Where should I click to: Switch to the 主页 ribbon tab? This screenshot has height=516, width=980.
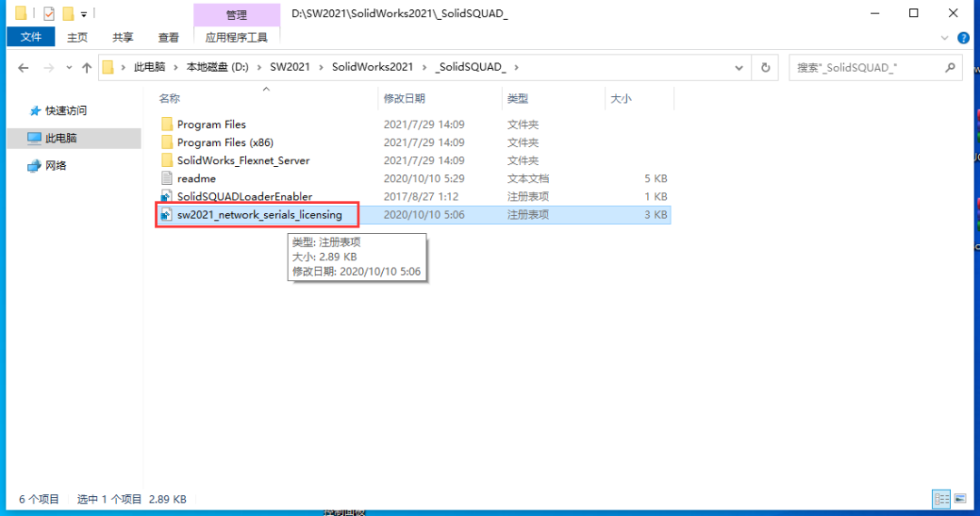(x=77, y=37)
